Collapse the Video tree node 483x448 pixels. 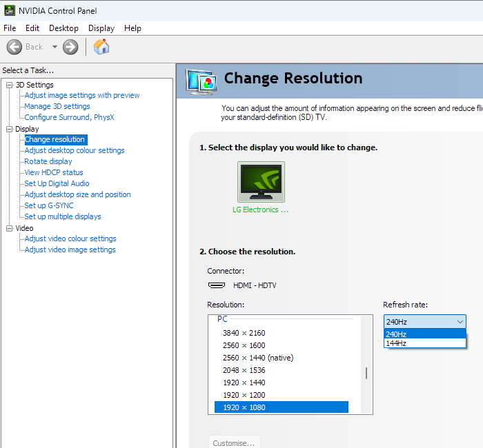[10, 228]
